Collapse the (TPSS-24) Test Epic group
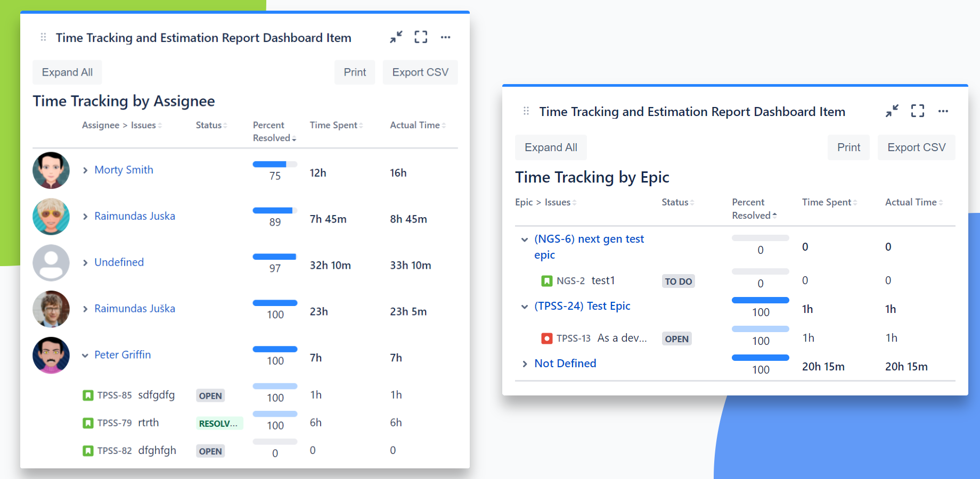Image resolution: width=980 pixels, height=479 pixels. (x=525, y=307)
